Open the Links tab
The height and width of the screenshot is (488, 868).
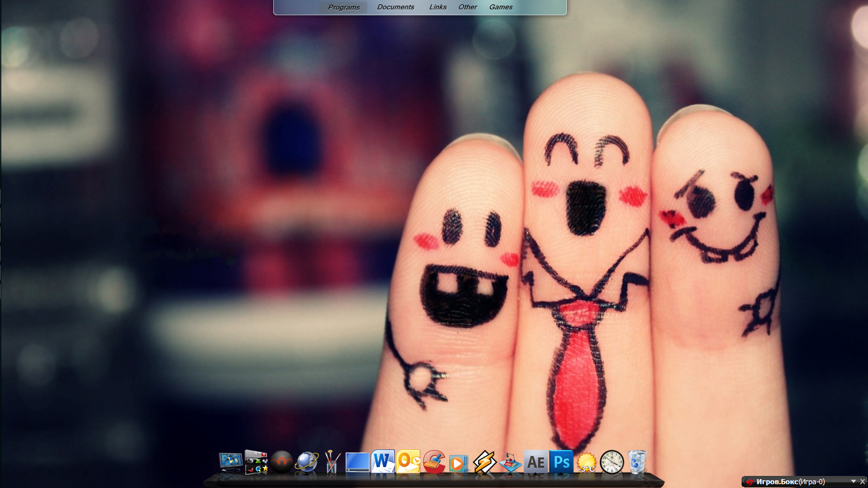pyautogui.click(x=438, y=7)
